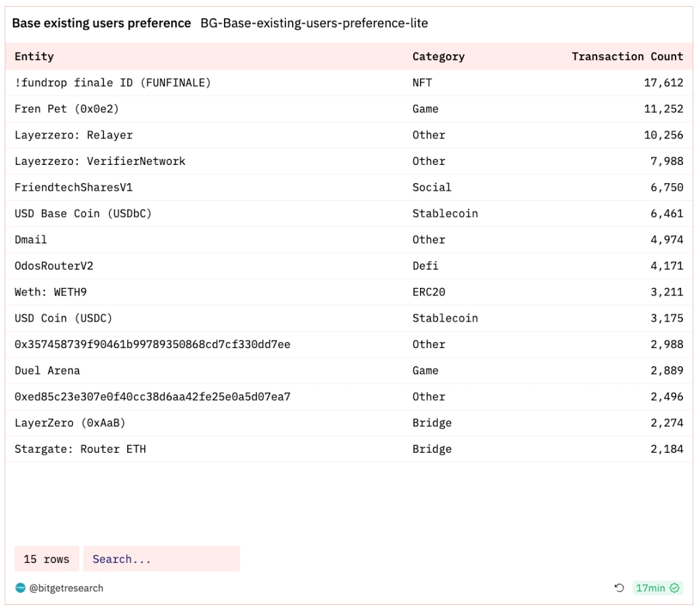The height and width of the screenshot is (611, 700).
Task: Click the 4,974 transaction count value
Action: coord(667,239)
